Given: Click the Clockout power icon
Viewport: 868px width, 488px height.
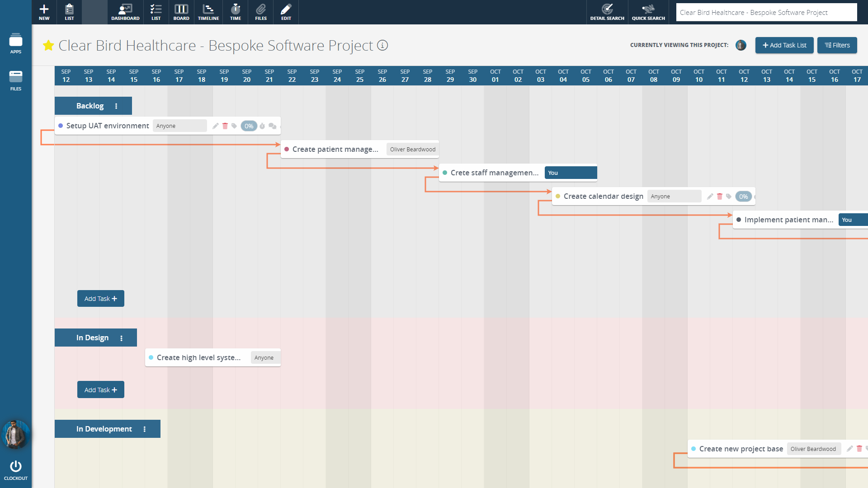Looking at the screenshot, I should tap(16, 467).
